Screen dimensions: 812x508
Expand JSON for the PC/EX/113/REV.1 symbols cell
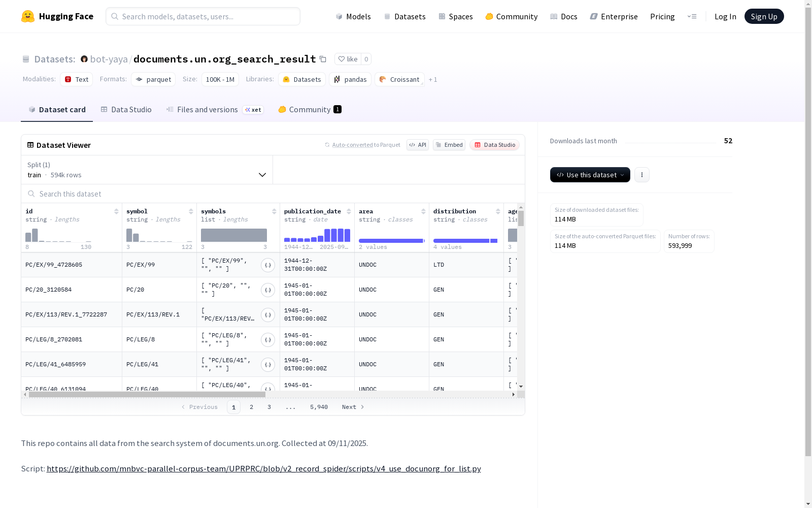268,315
